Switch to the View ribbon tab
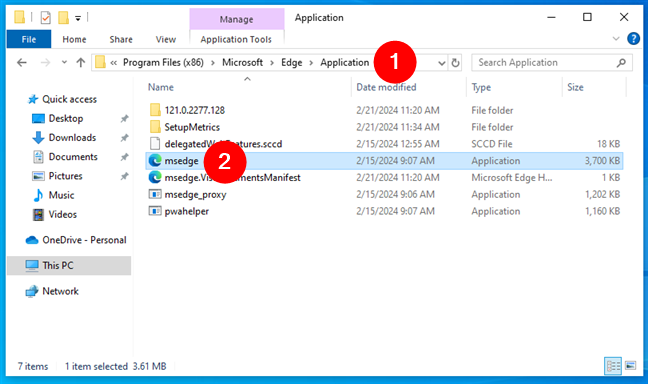 point(166,39)
